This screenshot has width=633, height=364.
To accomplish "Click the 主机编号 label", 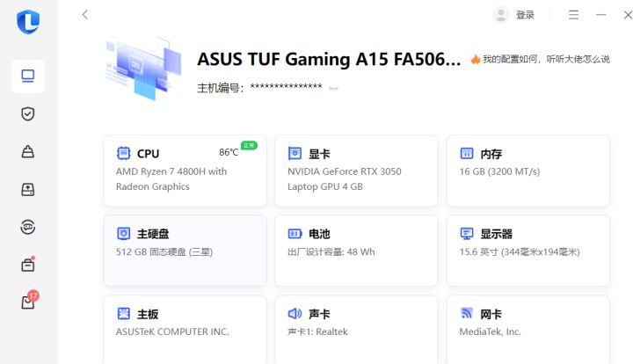I will [220, 88].
